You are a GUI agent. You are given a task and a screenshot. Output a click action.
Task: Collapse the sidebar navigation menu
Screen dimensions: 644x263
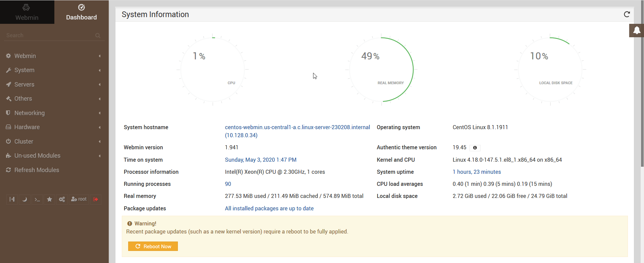tap(12, 199)
